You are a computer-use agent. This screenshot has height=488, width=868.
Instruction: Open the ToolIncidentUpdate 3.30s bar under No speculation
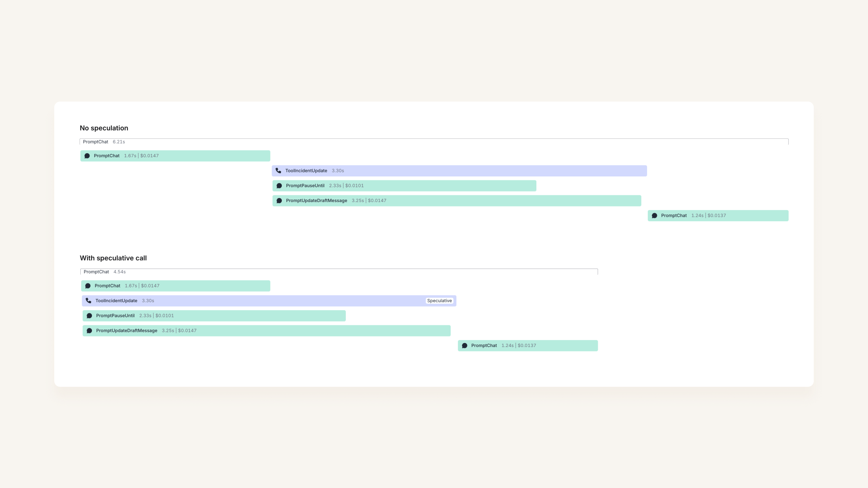click(459, 171)
